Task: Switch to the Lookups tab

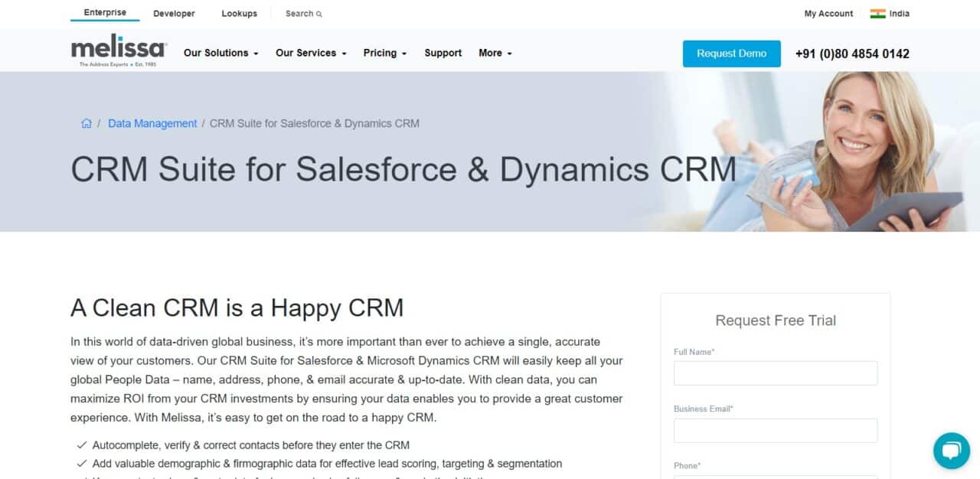Action: point(240,14)
